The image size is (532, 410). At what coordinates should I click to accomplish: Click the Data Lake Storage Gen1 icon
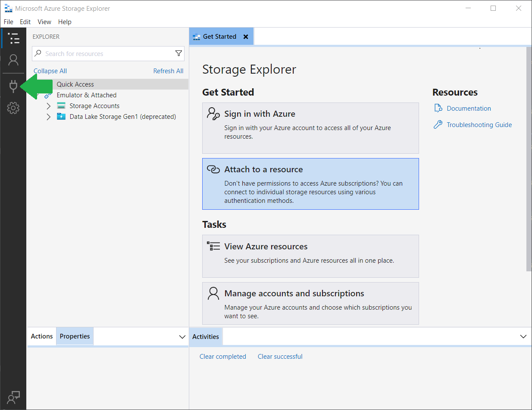click(61, 117)
